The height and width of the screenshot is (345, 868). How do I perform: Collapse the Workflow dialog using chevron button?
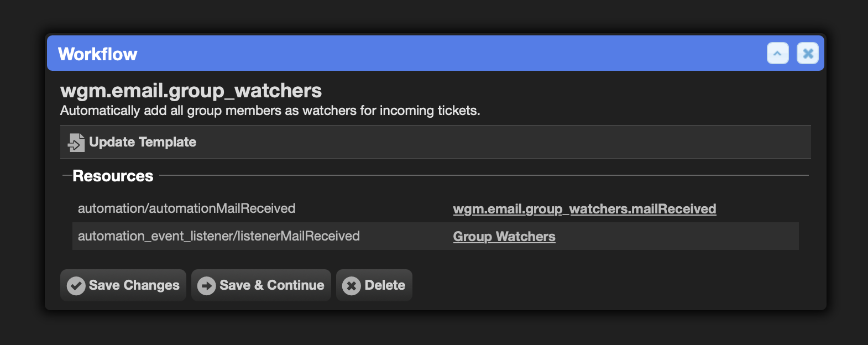[x=777, y=54]
